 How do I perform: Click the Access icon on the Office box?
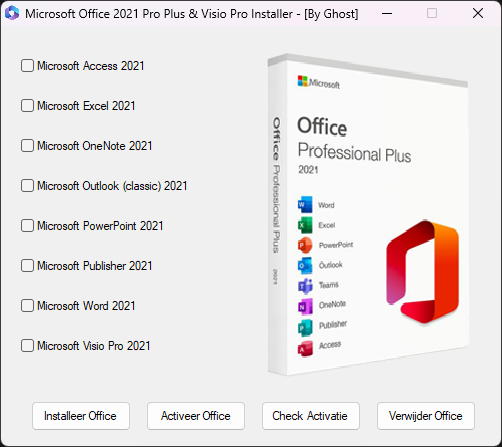point(305,349)
